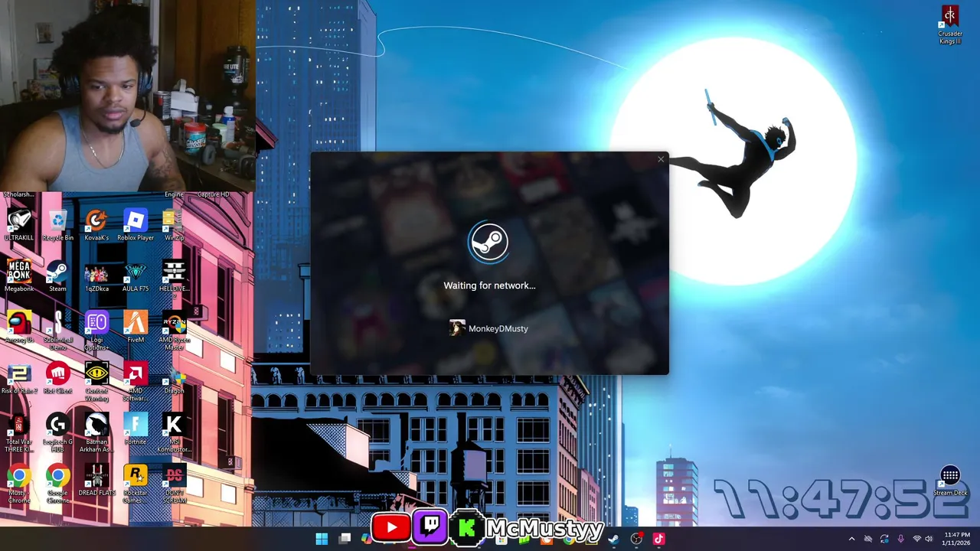
Task: Open the Musty - Chrome profile shortcut
Action: click(x=19, y=484)
